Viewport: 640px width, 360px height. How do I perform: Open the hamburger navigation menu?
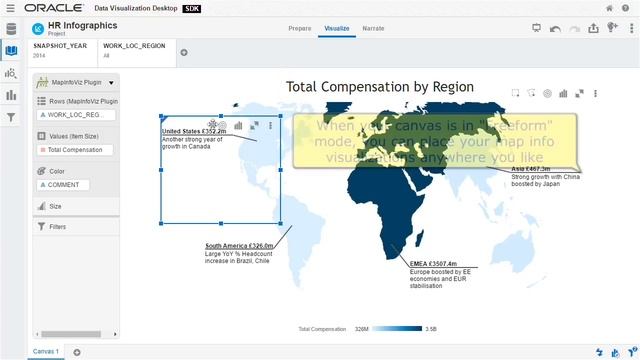pyautogui.click(x=10, y=8)
